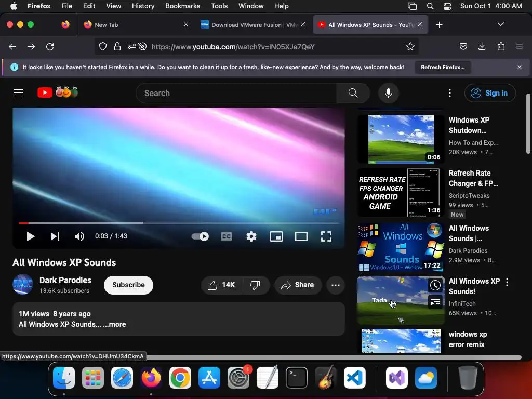Open Dark Parodies channel avatar
This screenshot has width=532, height=399.
(23, 284)
